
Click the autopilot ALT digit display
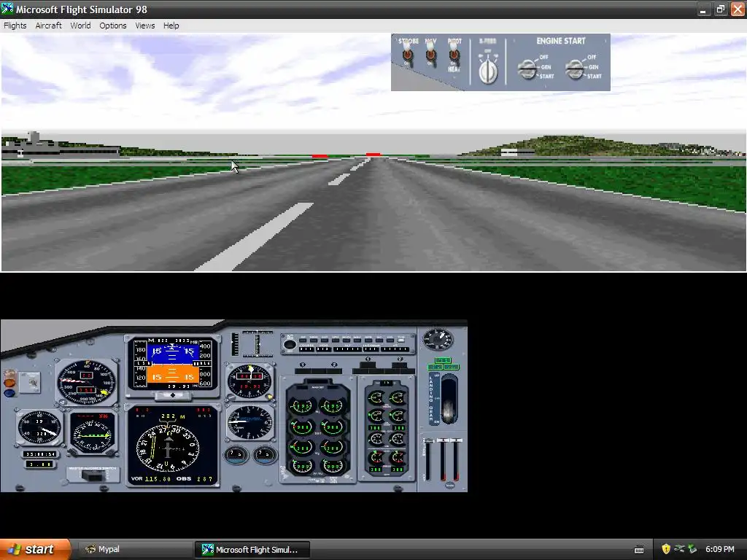[347, 349]
